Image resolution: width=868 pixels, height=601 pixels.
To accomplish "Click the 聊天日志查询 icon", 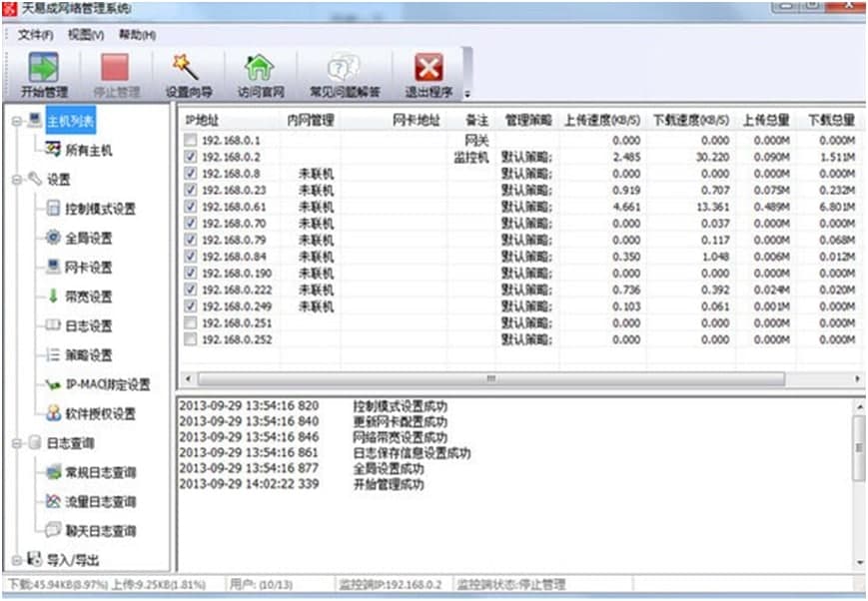I will [53, 530].
